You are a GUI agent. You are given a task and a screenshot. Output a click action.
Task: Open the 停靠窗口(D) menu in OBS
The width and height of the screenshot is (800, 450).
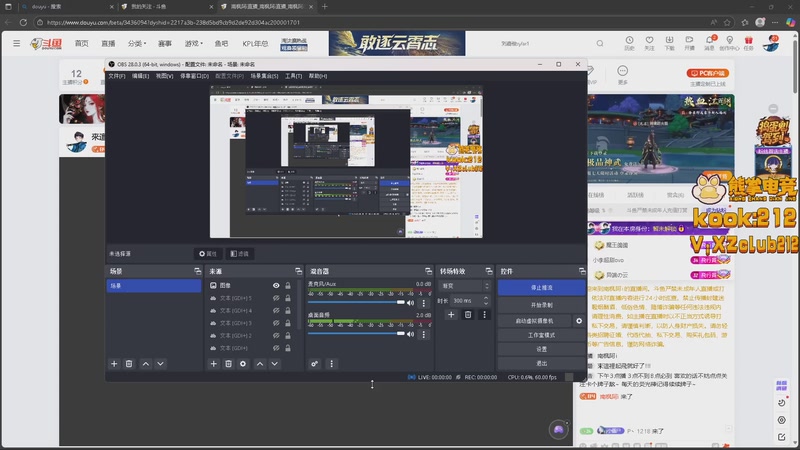194,76
